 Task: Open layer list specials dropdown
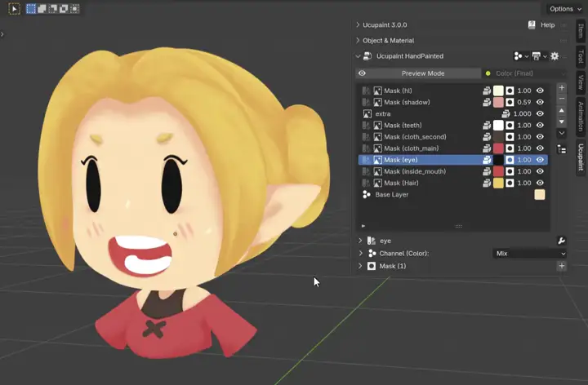(562, 133)
